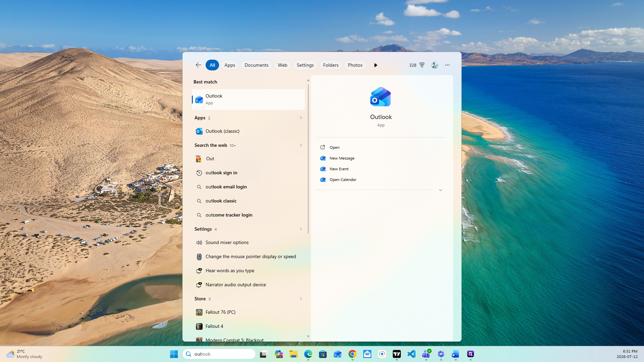644x362 pixels.
Task: Select Open Calendar action
Action: pos(343,180)
